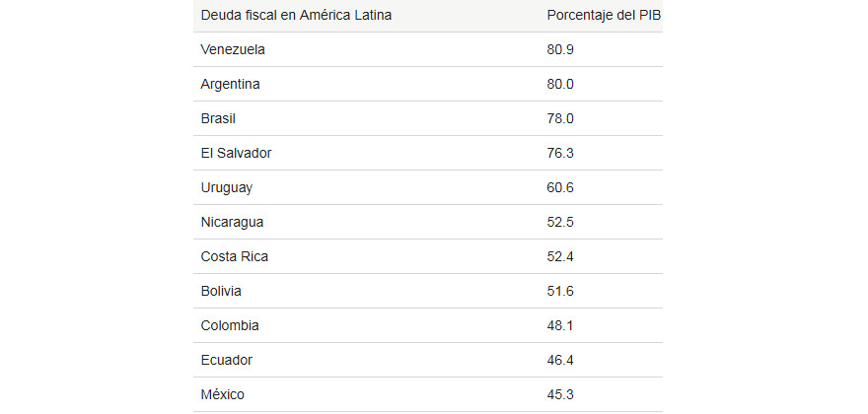Image resolution: width=868 pixels, height=414 pixels.
Task: Select the México country cell
Action: pos(223,394)
